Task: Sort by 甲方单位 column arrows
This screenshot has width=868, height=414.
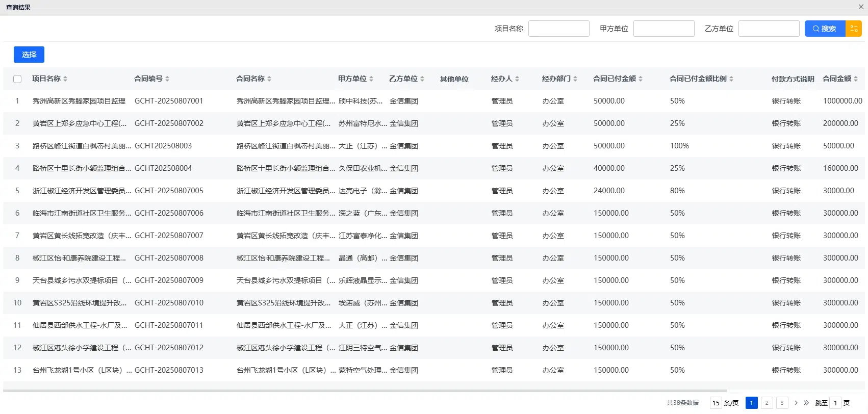Action: pos(371,79)
